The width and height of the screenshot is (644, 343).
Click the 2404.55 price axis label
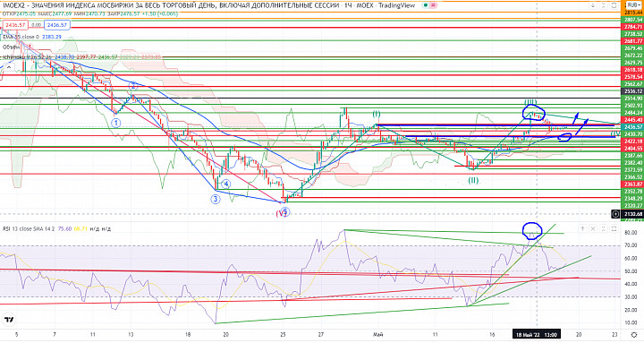pyautogui.click(x=633, y=149)
